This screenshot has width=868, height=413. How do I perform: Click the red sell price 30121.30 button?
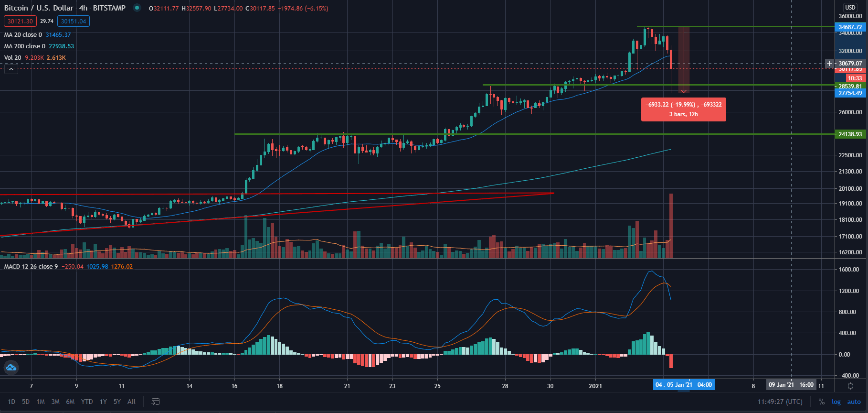coord(20,21)
